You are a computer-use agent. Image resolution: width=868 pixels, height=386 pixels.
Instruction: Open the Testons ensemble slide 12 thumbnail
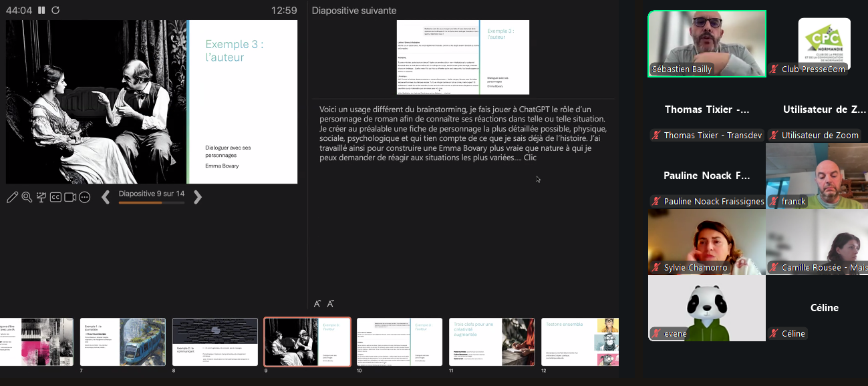[579, 341]
